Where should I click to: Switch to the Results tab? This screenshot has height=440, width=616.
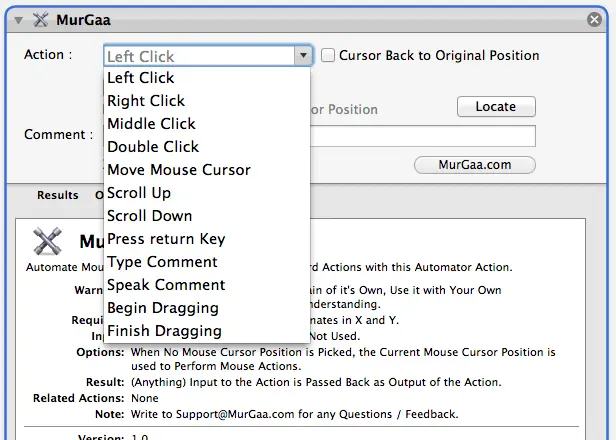coord(58,195)
